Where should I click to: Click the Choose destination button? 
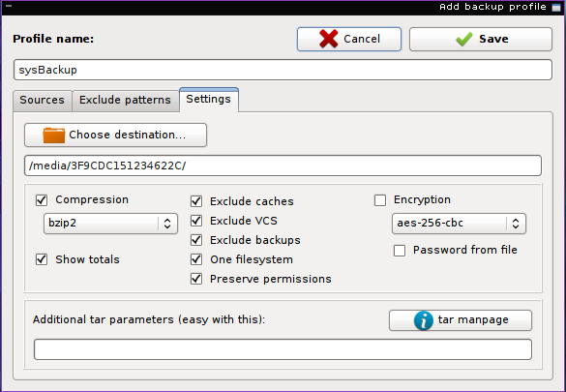pos(115,135)
